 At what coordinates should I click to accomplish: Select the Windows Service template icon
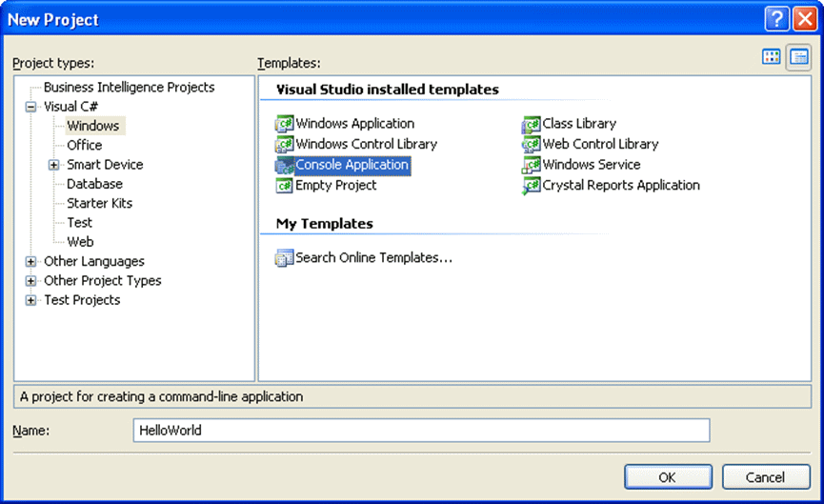pos(532,165)
